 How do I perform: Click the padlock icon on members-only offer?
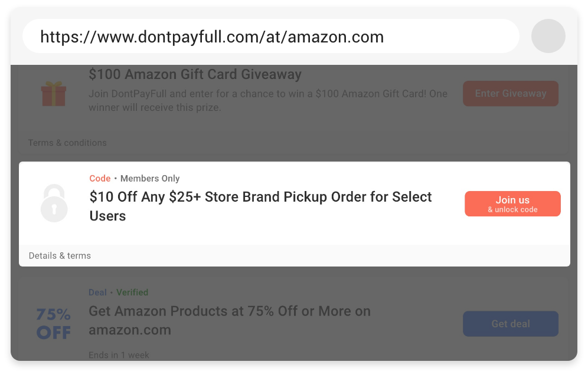[54, 203]
